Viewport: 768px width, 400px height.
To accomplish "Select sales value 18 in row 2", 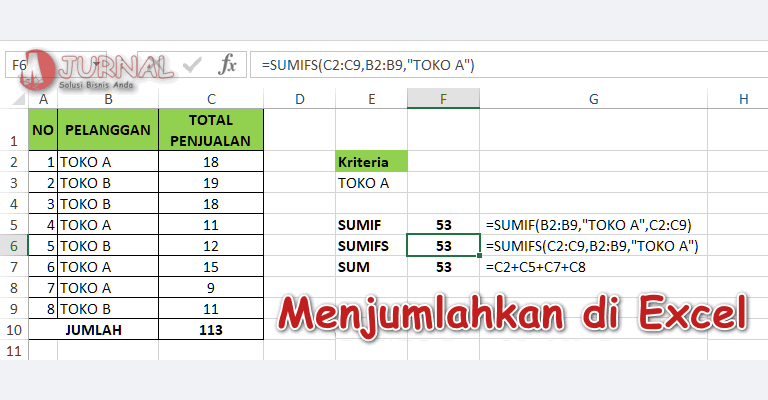I will [211, 162].
